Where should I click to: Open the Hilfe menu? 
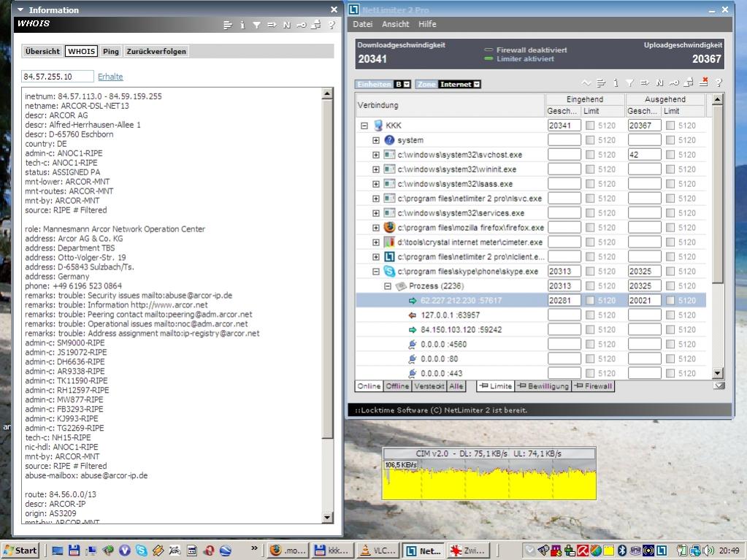point(427,24)
